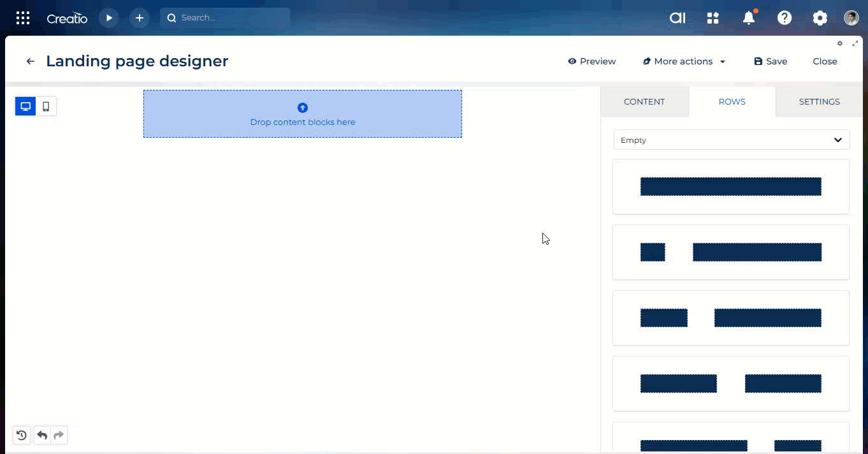
Task: Click the Save button
Action: coord(770,61)
